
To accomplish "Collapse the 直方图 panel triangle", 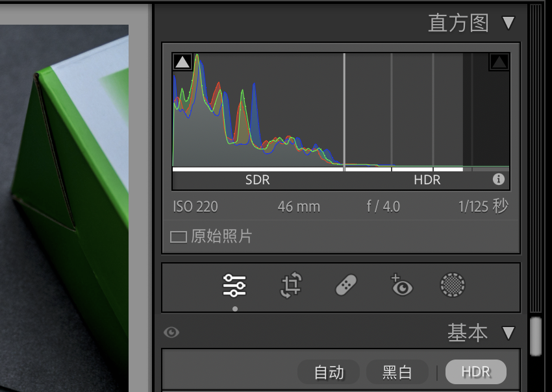I will (508, 23).
